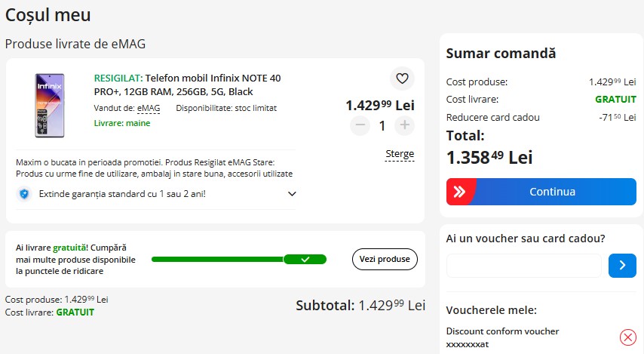Click the red double-arrow icon on Continua
This screenshot has height=354, width=644.
tap(459, 192)
